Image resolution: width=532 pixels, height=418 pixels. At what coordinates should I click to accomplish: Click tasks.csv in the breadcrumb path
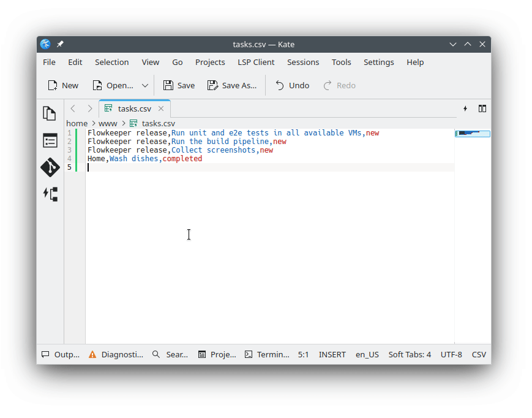[x=152, y=123]
